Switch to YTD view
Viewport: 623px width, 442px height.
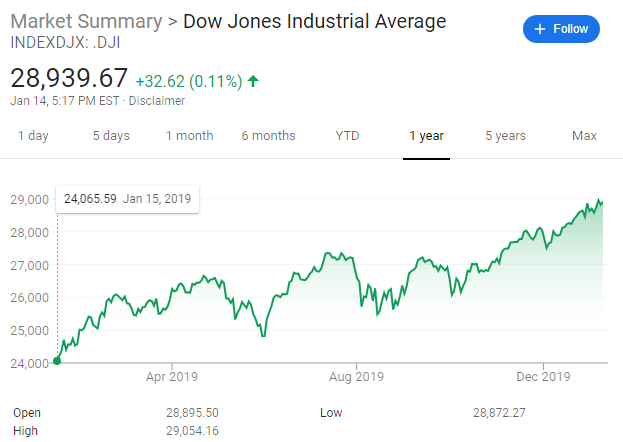pos(347,136)
